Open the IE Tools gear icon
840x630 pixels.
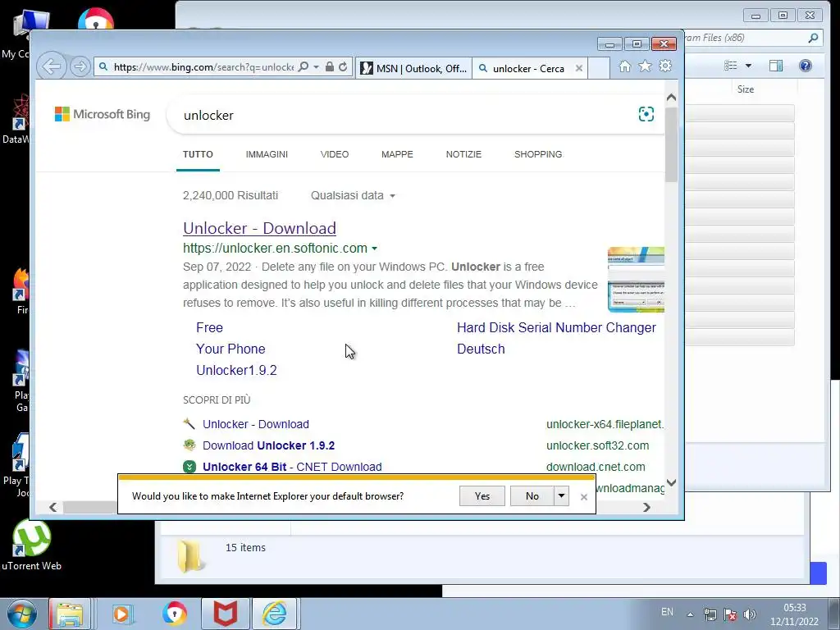click(x=665, y=66)
